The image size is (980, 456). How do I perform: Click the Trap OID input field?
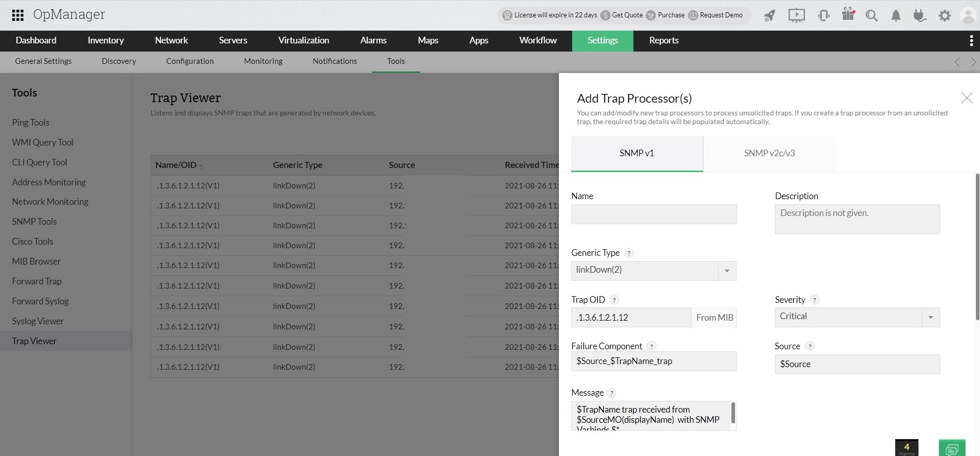631,318
